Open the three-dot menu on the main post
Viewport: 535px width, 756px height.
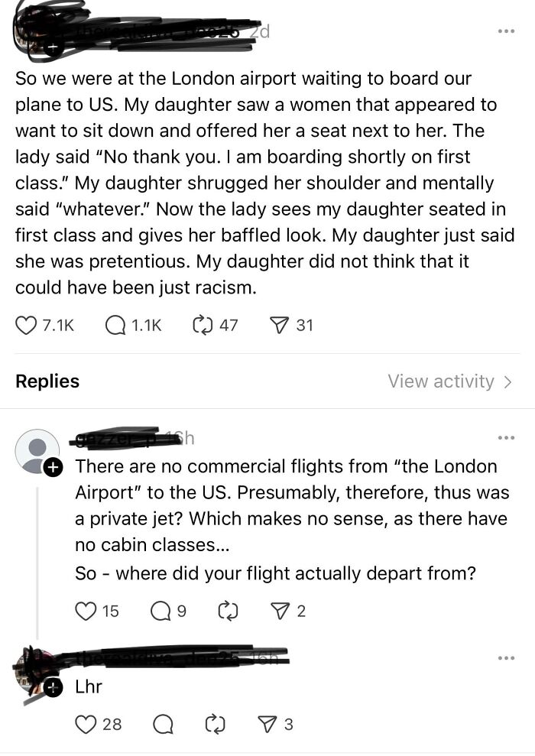point(504,29)
